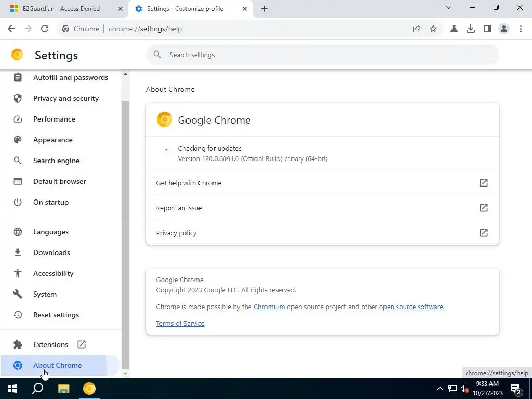Click the Chrome Canary taskbar icon
This screenshot has width=532, height=399.
point(89,389)
